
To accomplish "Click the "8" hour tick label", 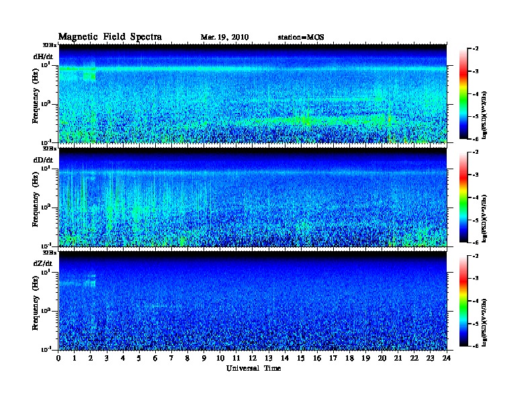I will point(187,359).
